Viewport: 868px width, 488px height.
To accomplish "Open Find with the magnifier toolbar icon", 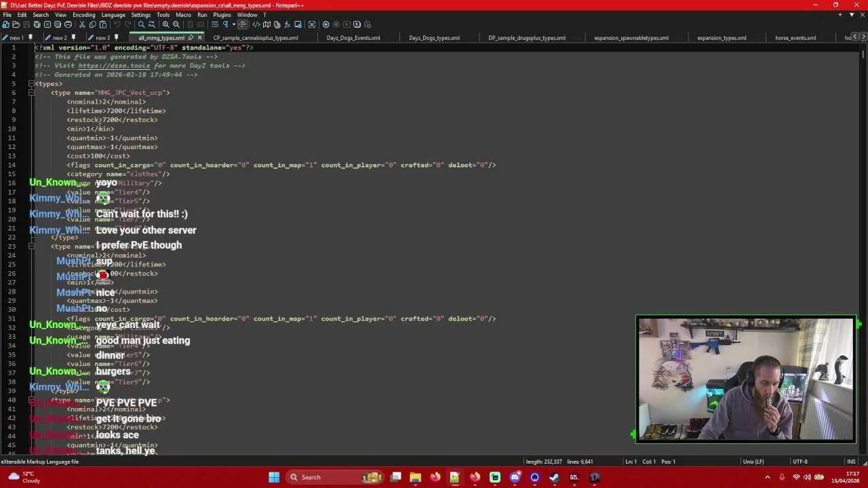I will [x=141, y=24].
